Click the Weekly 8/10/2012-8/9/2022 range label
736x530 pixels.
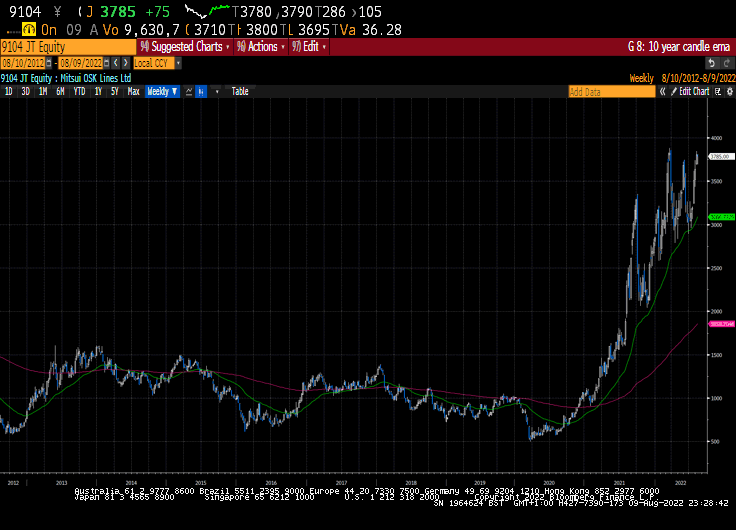pyautogui.click(x=682, y=78)
